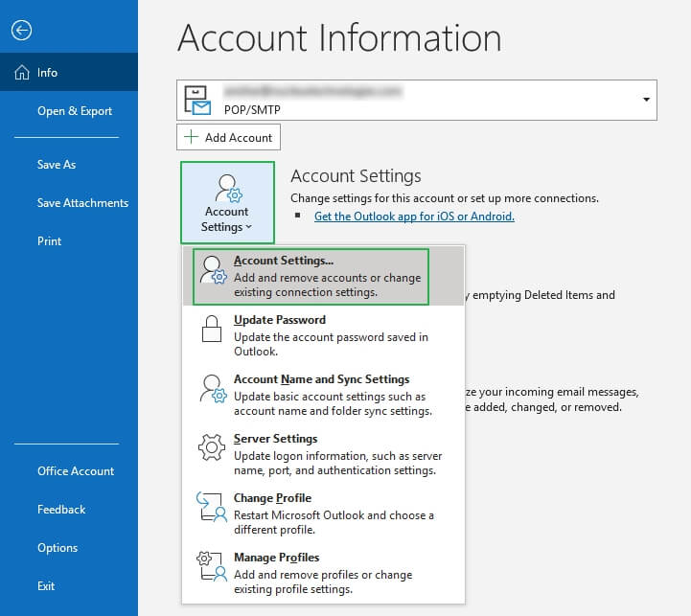Collapse the Account Settings dropdown button
The height and width of the screenshot is (616, 691).
pos(227,203)
